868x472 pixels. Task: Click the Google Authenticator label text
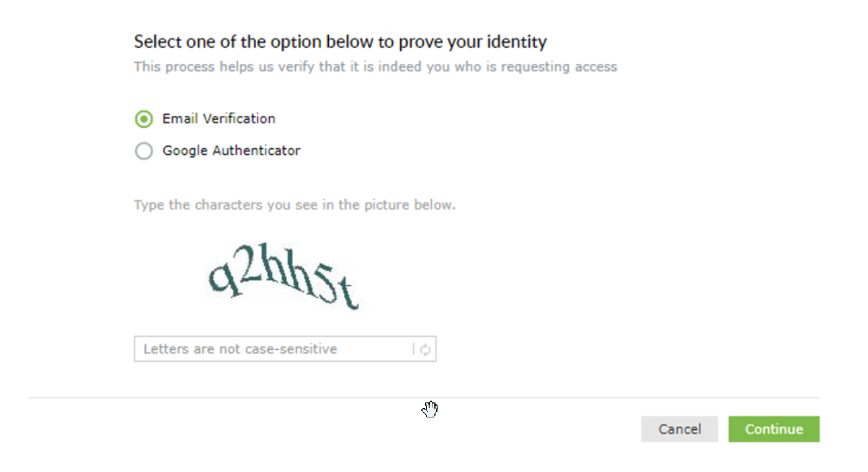click(x=231, y=150)
